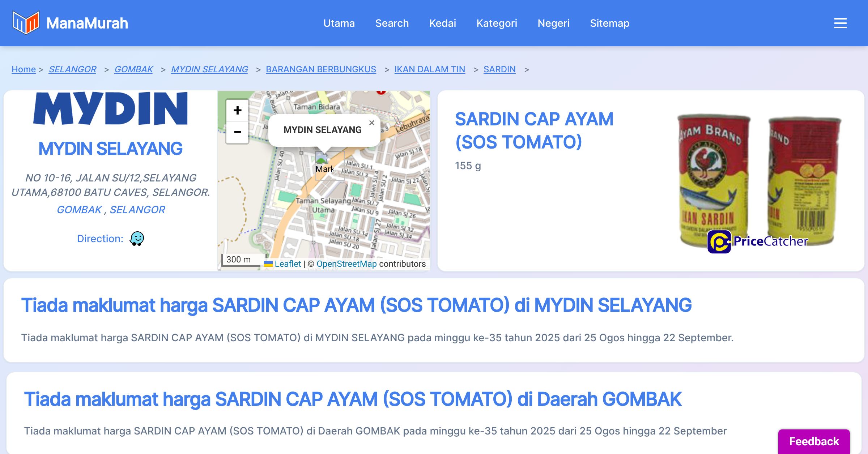Click the map popup text MYDIN SELAYANG
The image size is (868, 454).
click(322, 130)
